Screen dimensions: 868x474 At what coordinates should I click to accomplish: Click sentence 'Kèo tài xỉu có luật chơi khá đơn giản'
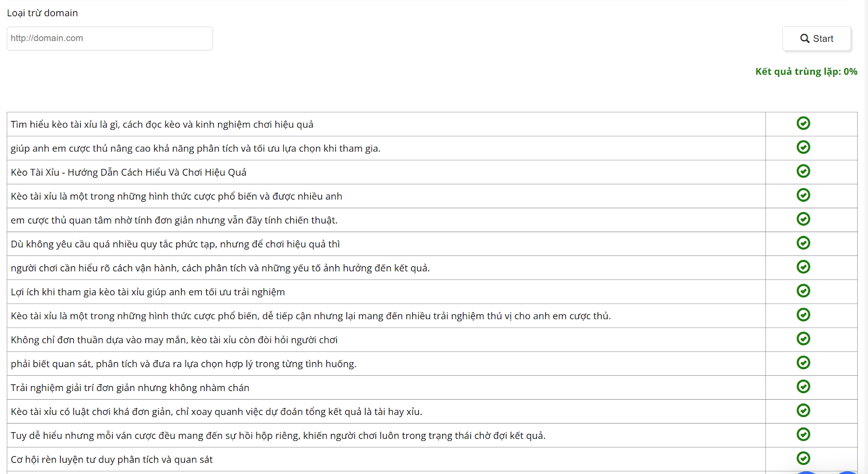point(216,412)
